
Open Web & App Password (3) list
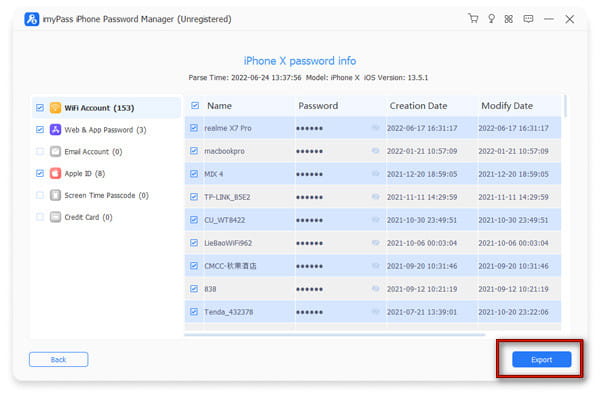click(105, 130)
